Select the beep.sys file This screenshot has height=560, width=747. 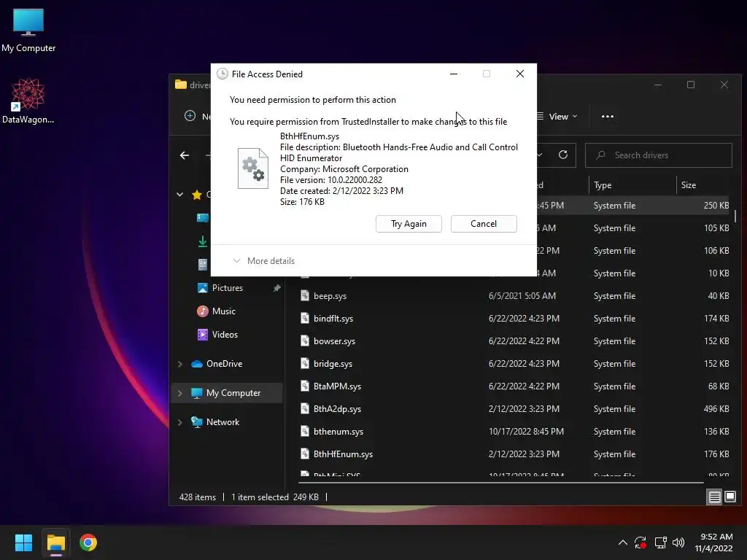(x=330, y=296)
